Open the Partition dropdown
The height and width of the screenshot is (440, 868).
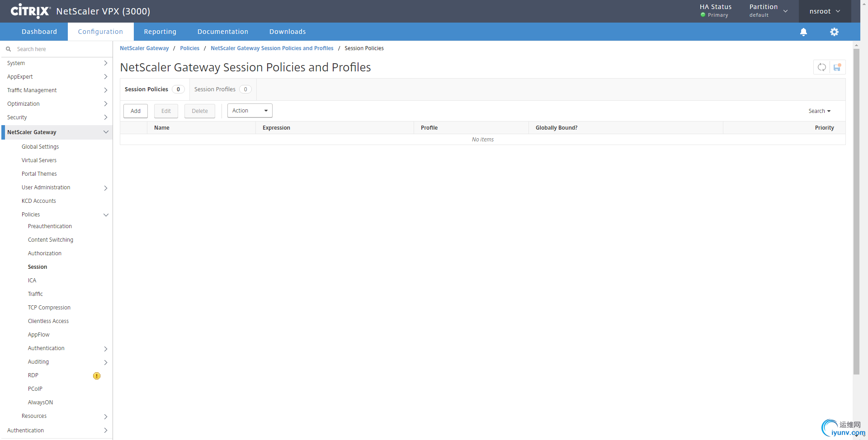(768, 11)
